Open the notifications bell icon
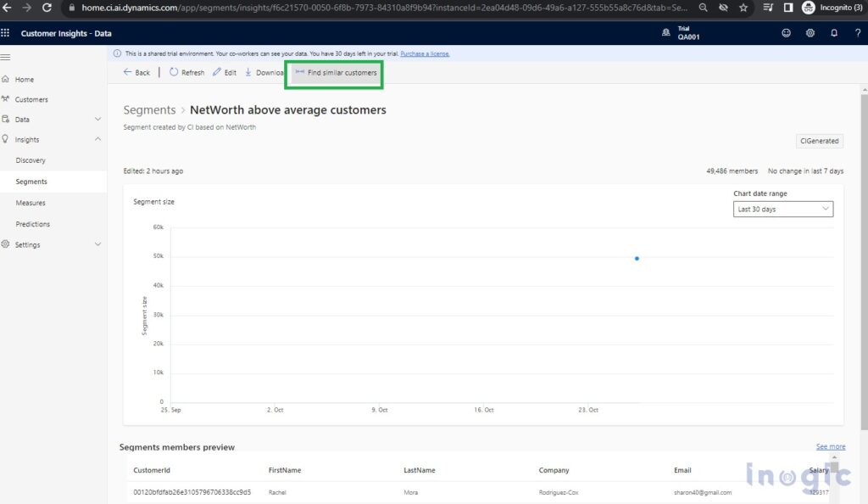The image size is (868, 504). pos(833,32)
